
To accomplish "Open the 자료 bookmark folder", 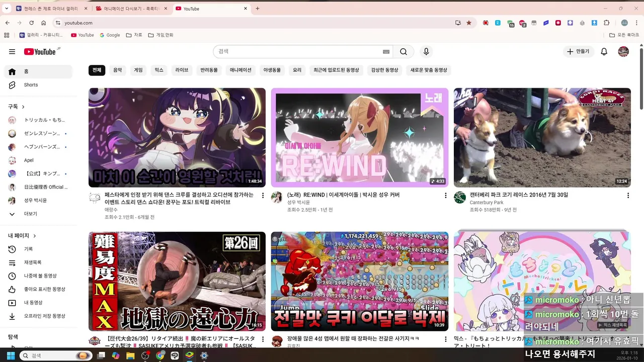I will [x=134, y=35].
